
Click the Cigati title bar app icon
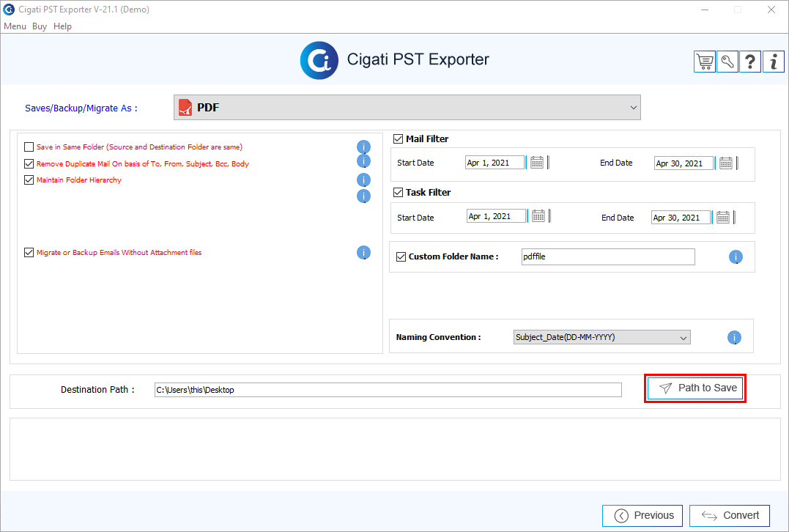pyautogui.click(x=9, y=10)
